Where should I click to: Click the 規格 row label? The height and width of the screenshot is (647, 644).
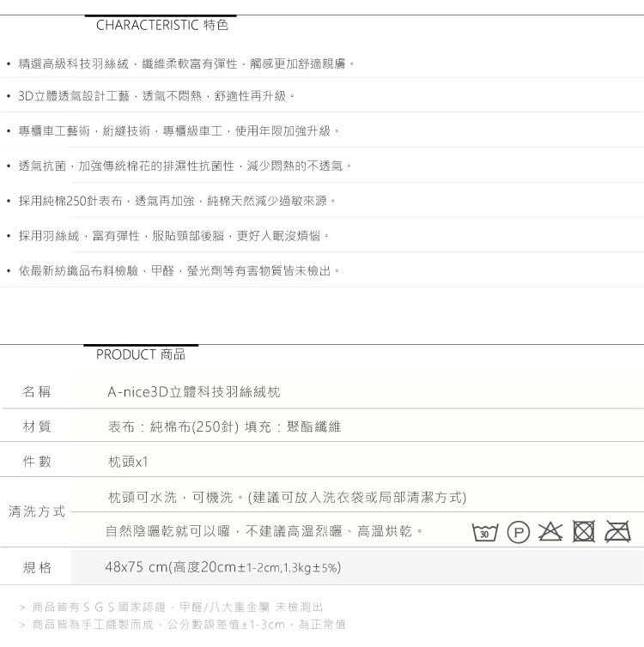click(x=37, y=568)
